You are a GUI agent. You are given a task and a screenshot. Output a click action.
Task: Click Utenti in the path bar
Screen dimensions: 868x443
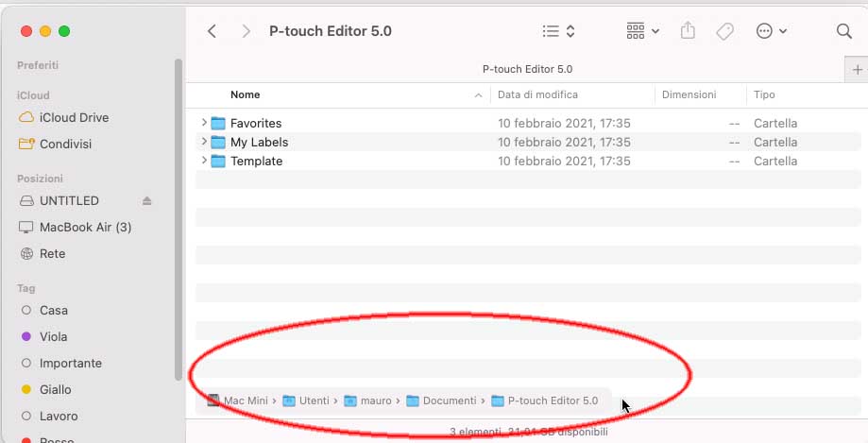(x=306, y=400)
